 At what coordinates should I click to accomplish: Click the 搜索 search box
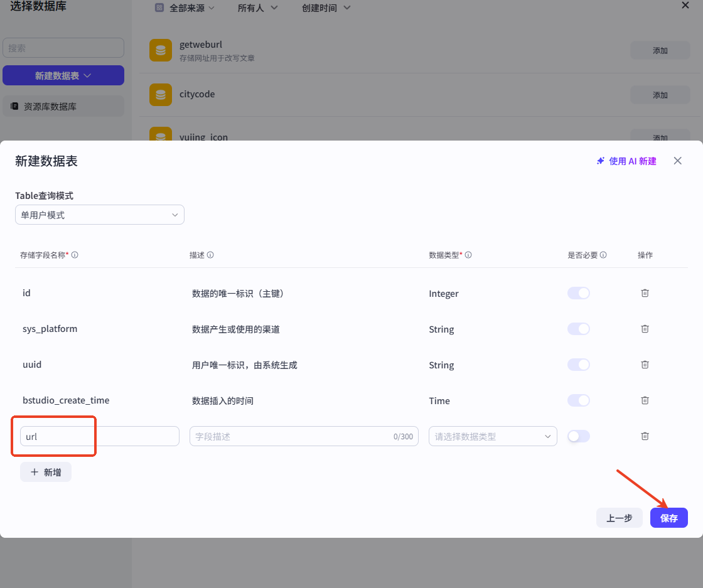point(63,48)
